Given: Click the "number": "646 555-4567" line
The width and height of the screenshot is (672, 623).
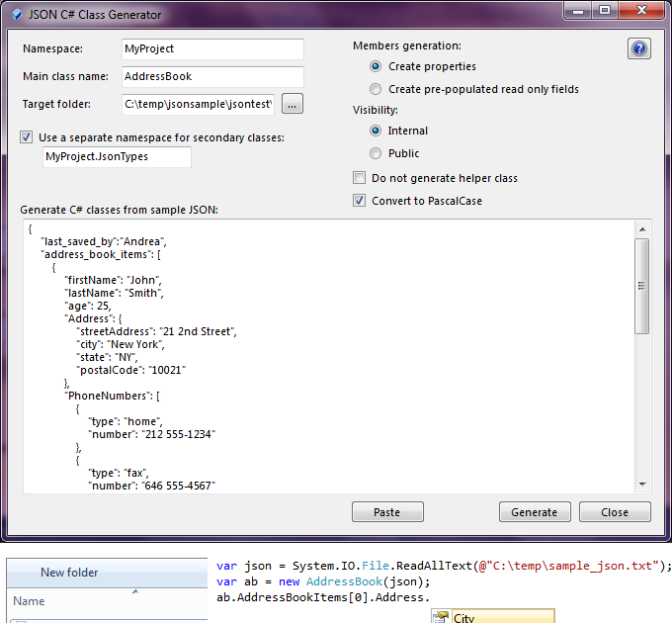Looking at the screenshot, I should tap(152, 487).
